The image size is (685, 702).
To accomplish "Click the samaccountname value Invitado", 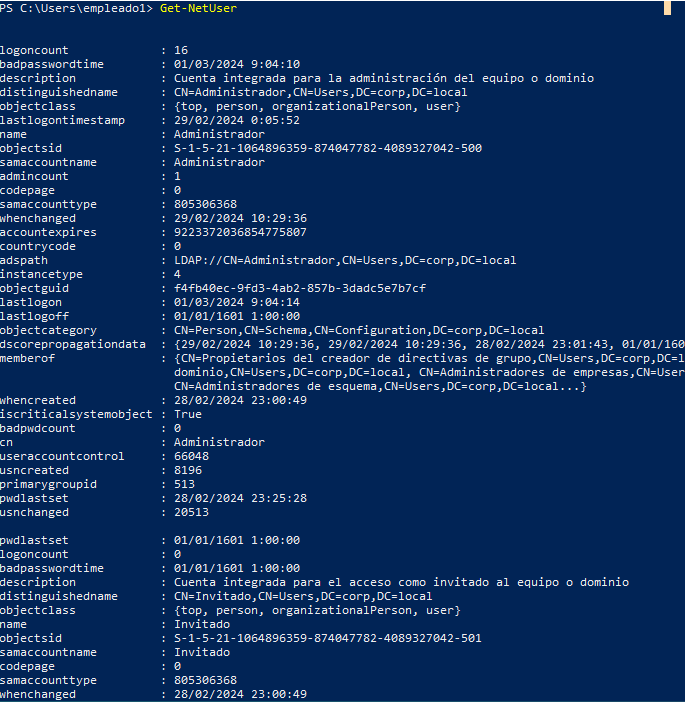I will 202,652.
